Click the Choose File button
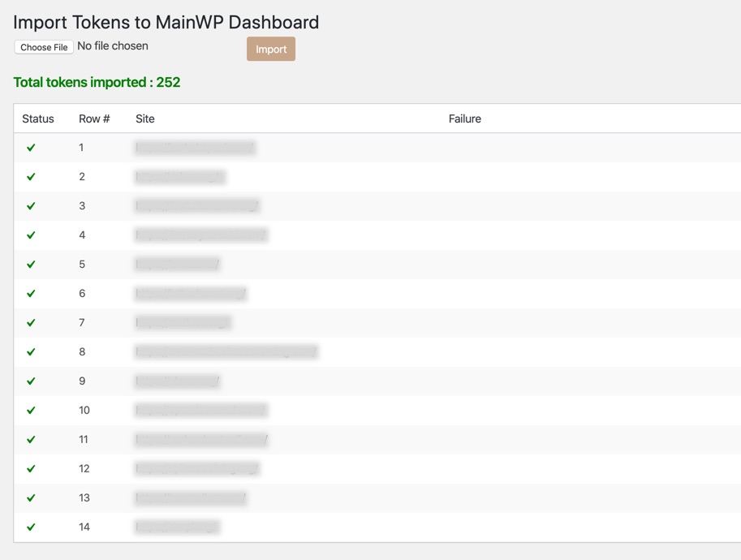The height and width of the screenshot is (560, 741). point(44,47)
